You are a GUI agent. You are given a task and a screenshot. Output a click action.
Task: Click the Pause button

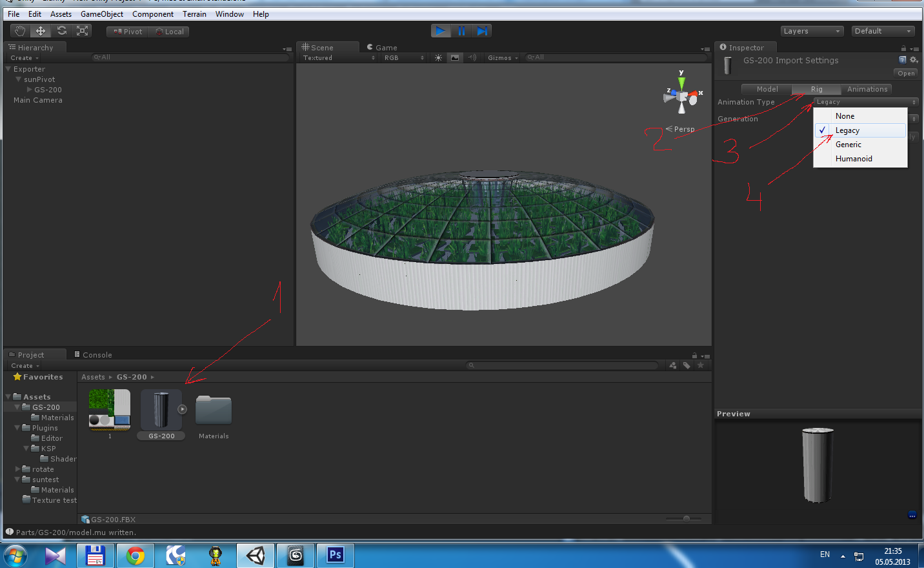point(461,31)
